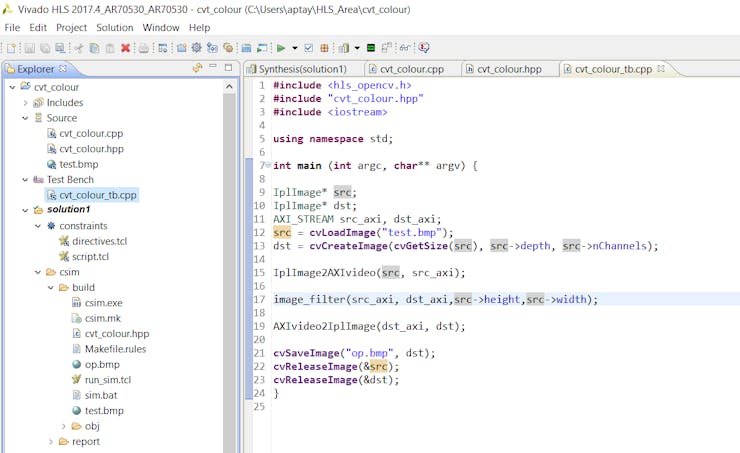The width and height of the screenshot is (740, 453).
Task: Click the Explorer scrollbar up arrow
Action: (229, 86)
